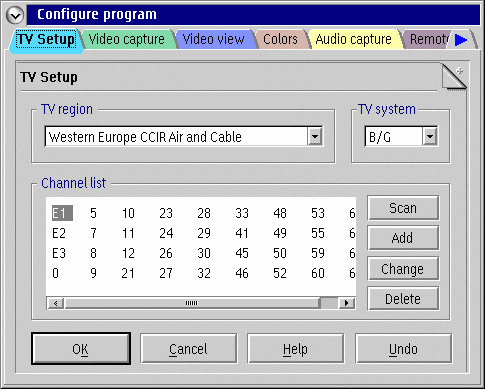Open the Video capture tab

(x=127, y=39)
